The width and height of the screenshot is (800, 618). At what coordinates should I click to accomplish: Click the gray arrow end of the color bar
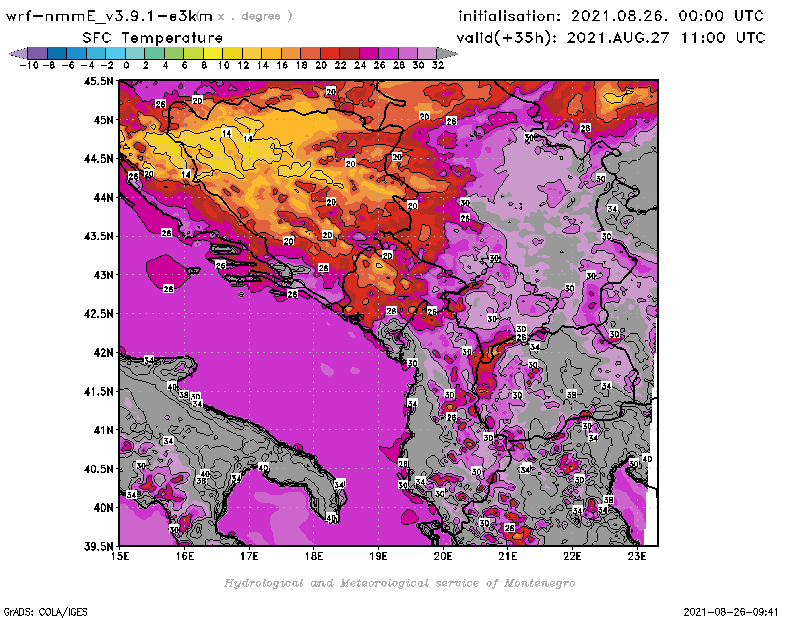[x=446, y=53]
